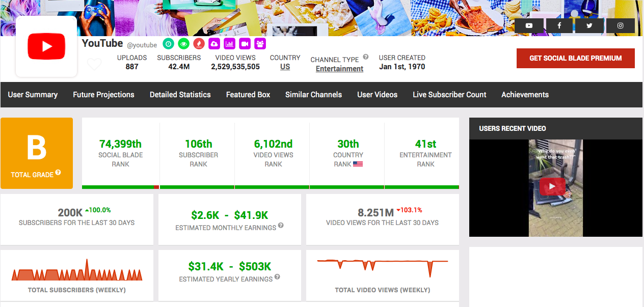Open the Facebook social link icon
This screenshot has width=644, height=307.
pos(559,25)
